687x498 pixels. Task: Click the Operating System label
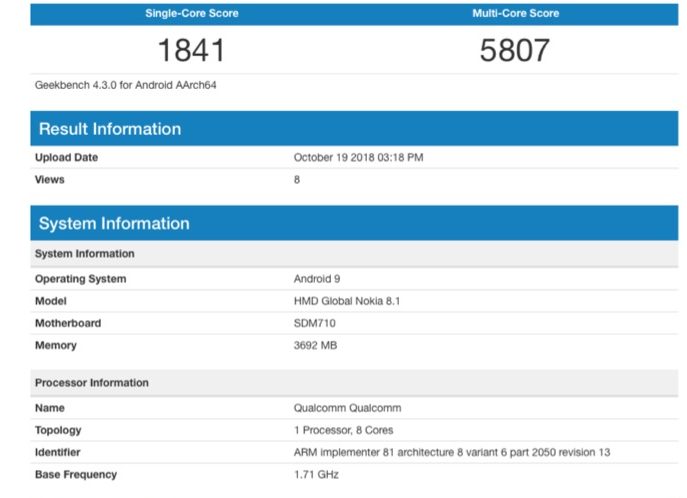point(80,279)
